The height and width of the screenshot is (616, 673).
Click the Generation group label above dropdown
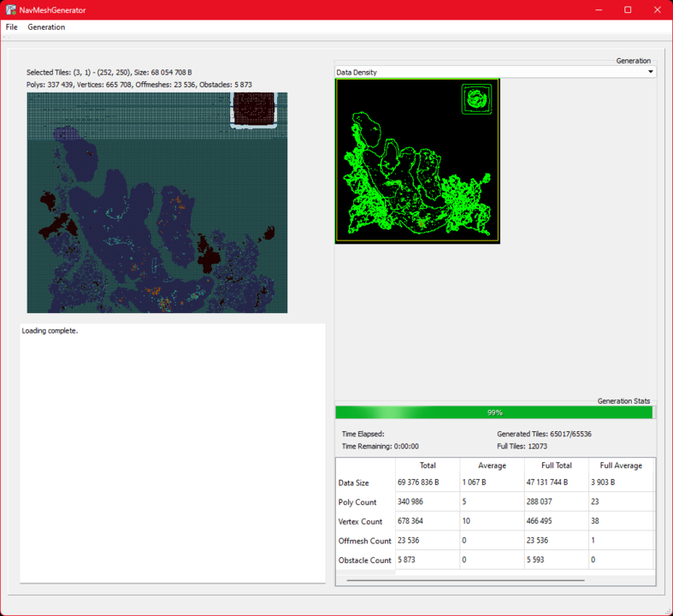[x=633, y=61]
